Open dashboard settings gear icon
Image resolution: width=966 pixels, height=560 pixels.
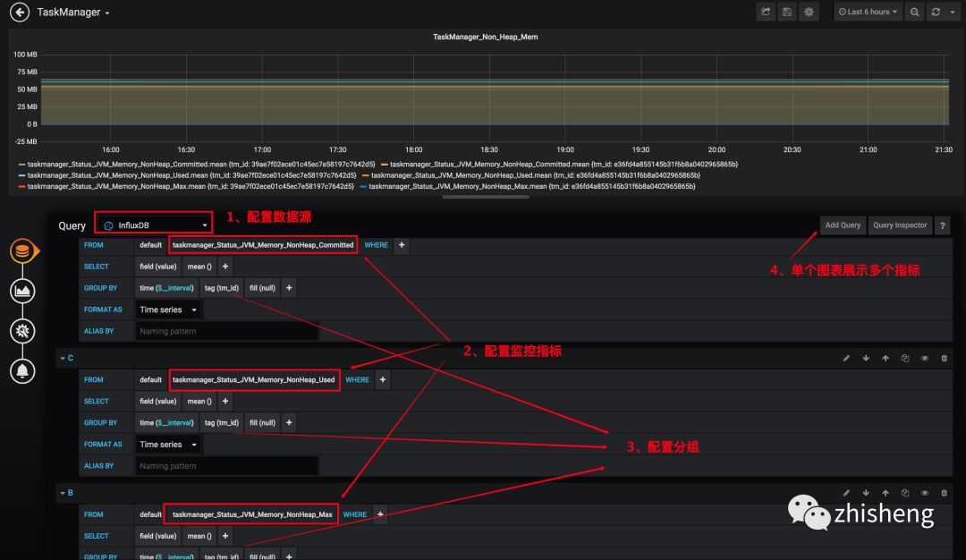click(x=809, y=12)
